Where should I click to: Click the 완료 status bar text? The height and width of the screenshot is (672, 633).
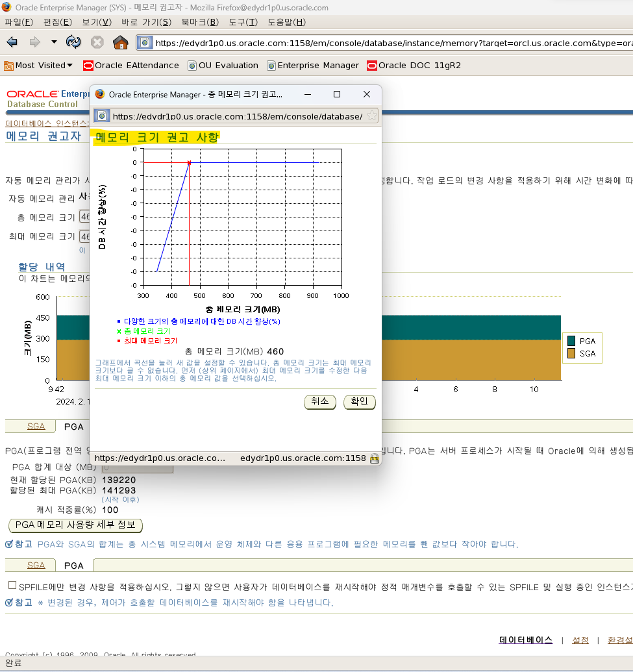tap(13, 663)
